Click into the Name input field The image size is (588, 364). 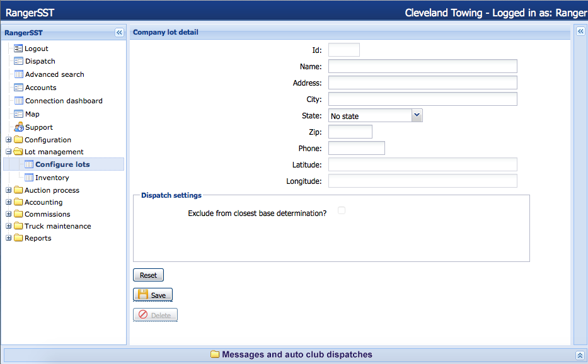pyautogui.click(x=422, y=67)
